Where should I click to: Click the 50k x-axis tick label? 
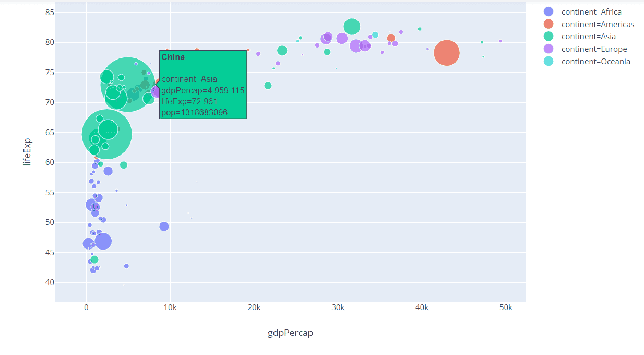coord(506,308)
